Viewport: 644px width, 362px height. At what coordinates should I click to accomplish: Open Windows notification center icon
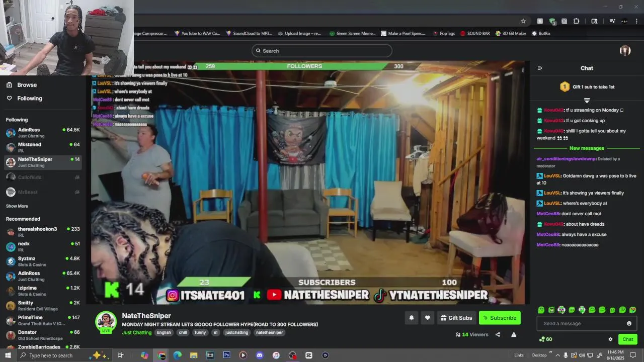tap(633, 355)
